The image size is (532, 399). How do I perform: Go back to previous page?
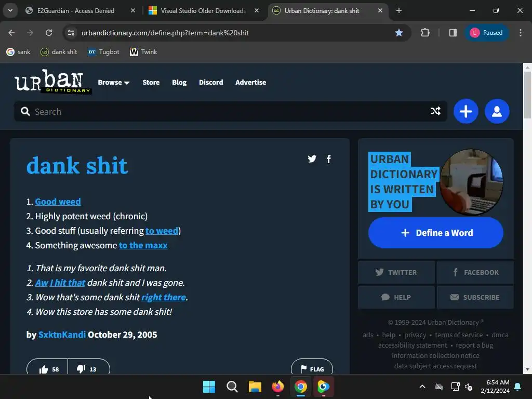coord(11,33)
